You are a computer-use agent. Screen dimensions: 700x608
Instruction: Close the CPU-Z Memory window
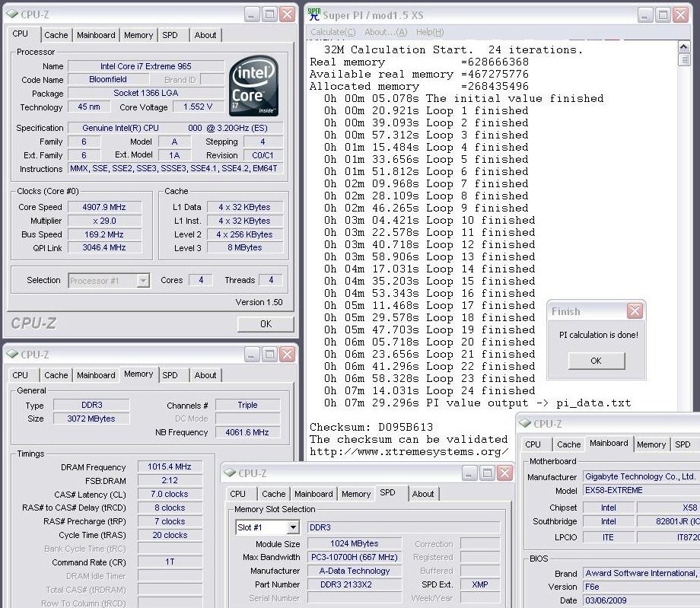[287, 355]
